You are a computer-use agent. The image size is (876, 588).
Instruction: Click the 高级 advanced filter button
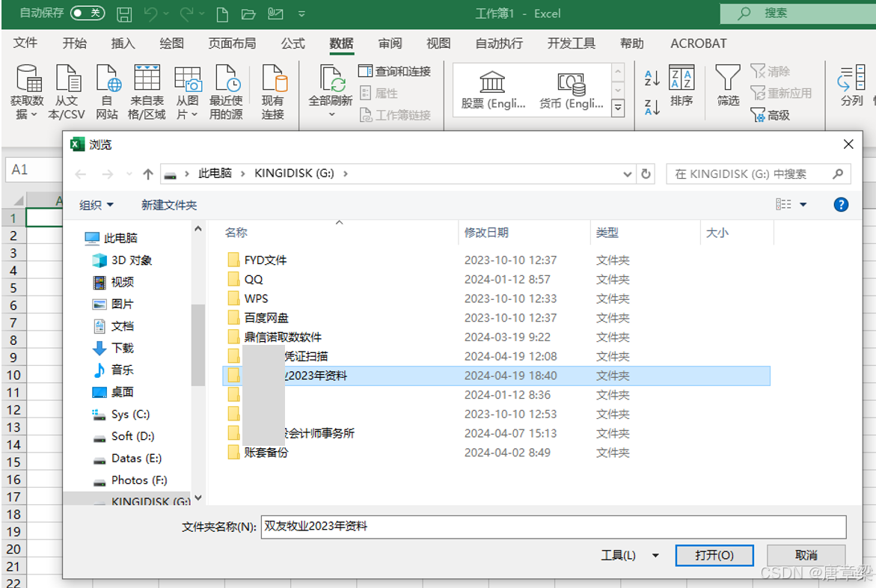tap(771, 114)
